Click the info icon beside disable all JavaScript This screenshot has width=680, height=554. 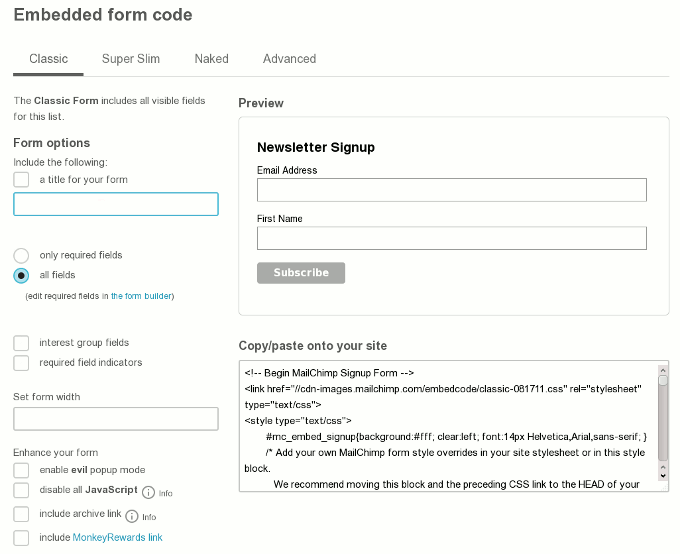(148, 492)
